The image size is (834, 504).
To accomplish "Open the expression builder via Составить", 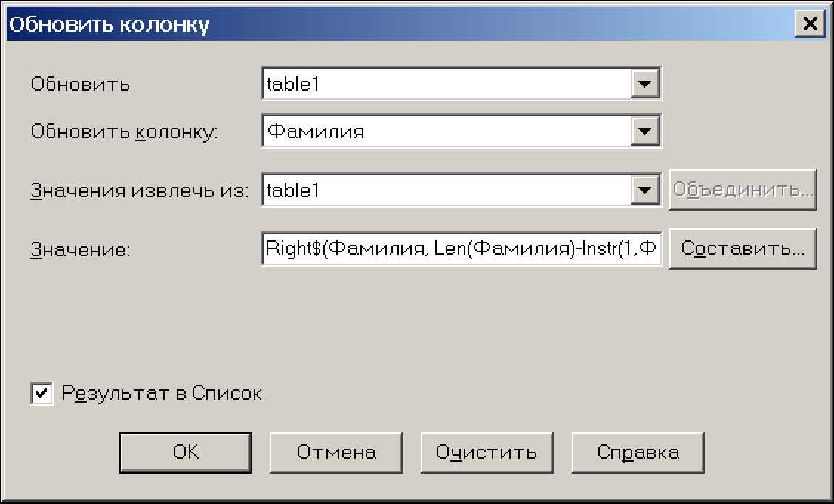I will [742, 249].
